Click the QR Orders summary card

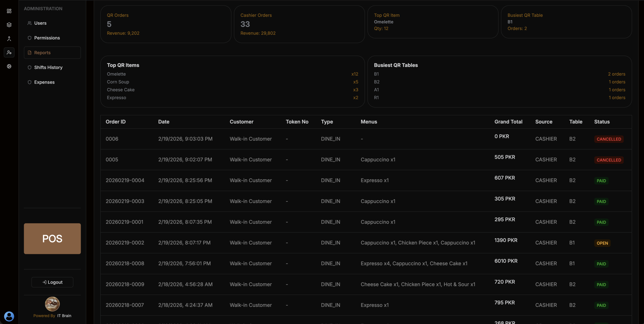166,24
